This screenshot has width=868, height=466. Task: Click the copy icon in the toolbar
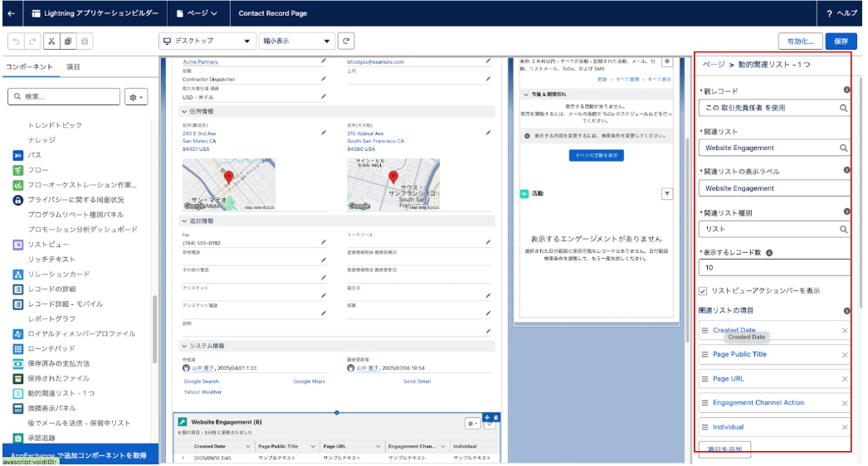(68, 41)
